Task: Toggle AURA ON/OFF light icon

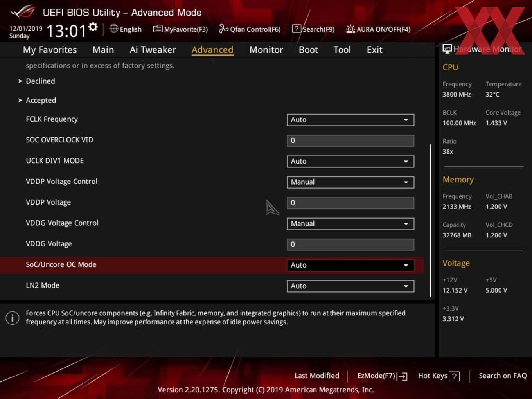Action: click(350, 29)
